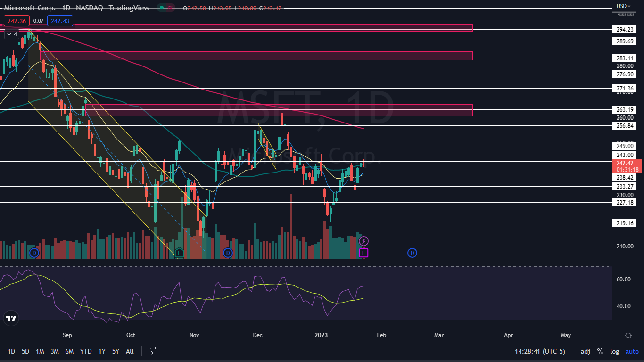Select the 5D time range
644x362 pixels.
pyautogui.click(x=25, y=351)
